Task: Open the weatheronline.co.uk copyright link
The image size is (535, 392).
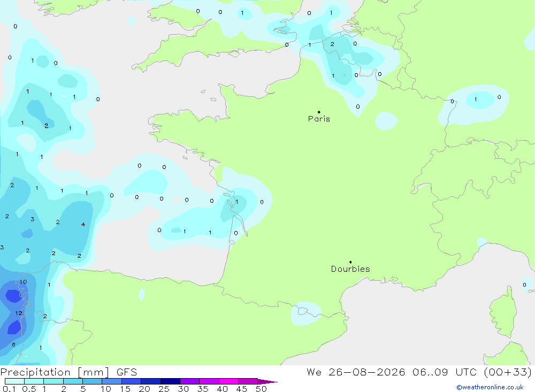Action: 490,387
